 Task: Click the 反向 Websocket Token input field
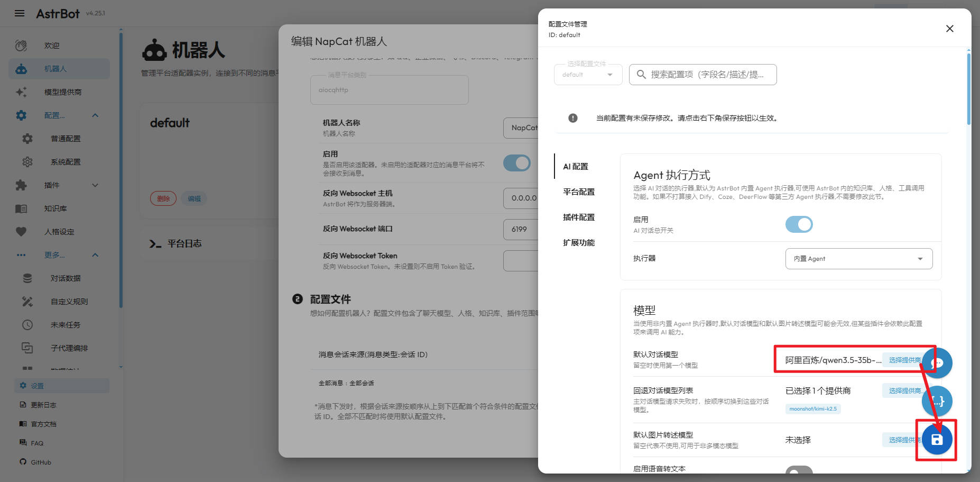pyautogui.click(x=521, y=261)
